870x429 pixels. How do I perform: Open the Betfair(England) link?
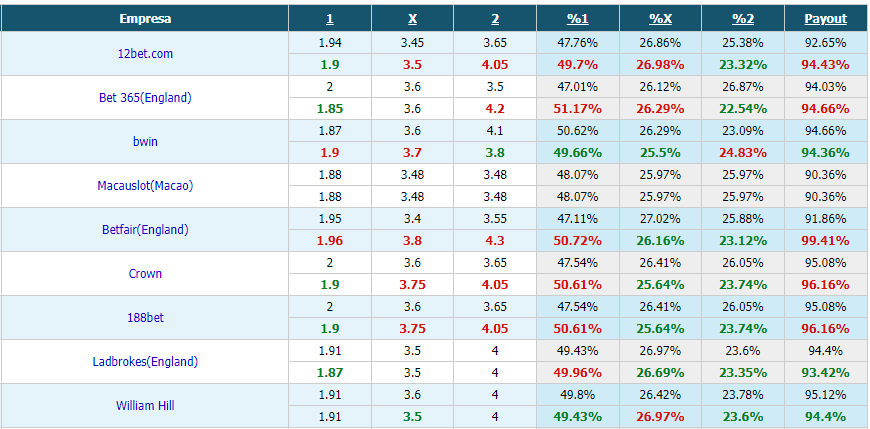point(145,230)
